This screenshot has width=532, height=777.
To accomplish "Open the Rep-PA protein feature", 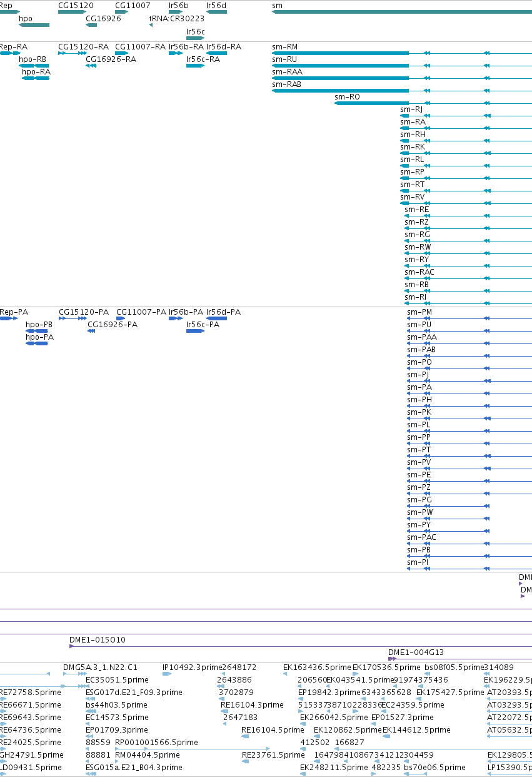I will click(9, 318).
